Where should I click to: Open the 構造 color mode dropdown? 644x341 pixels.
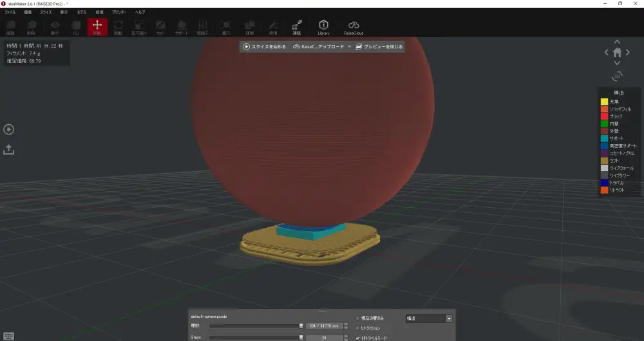tap(428, 318)
